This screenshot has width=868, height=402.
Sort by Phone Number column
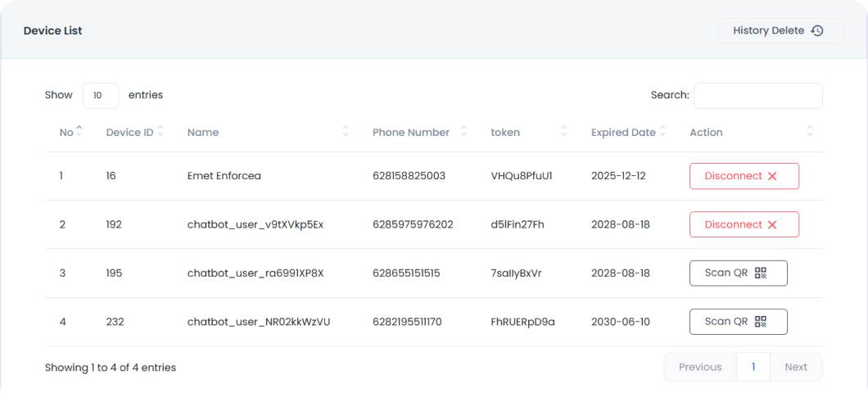(x=463, y=131)
